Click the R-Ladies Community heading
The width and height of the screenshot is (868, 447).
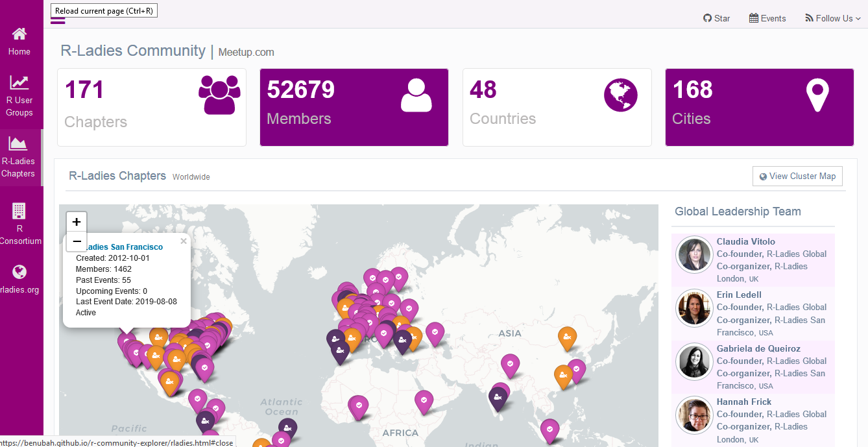click(133, 50)
